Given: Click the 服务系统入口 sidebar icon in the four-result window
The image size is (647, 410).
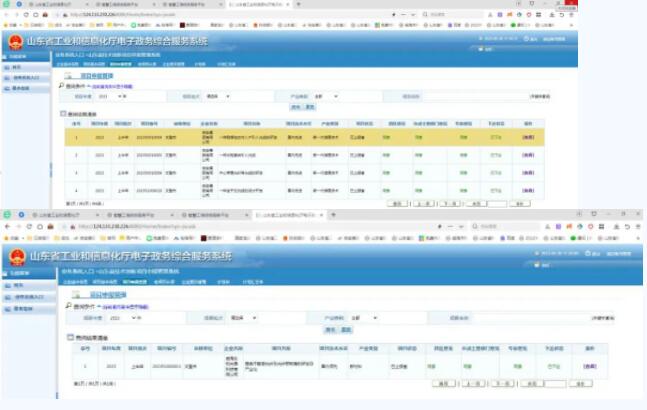Looking at the screenshot, I should click(7, 78).
